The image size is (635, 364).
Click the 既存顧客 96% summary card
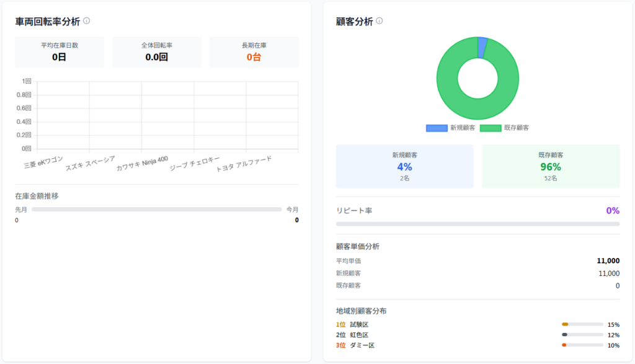[x=550, y=166]
